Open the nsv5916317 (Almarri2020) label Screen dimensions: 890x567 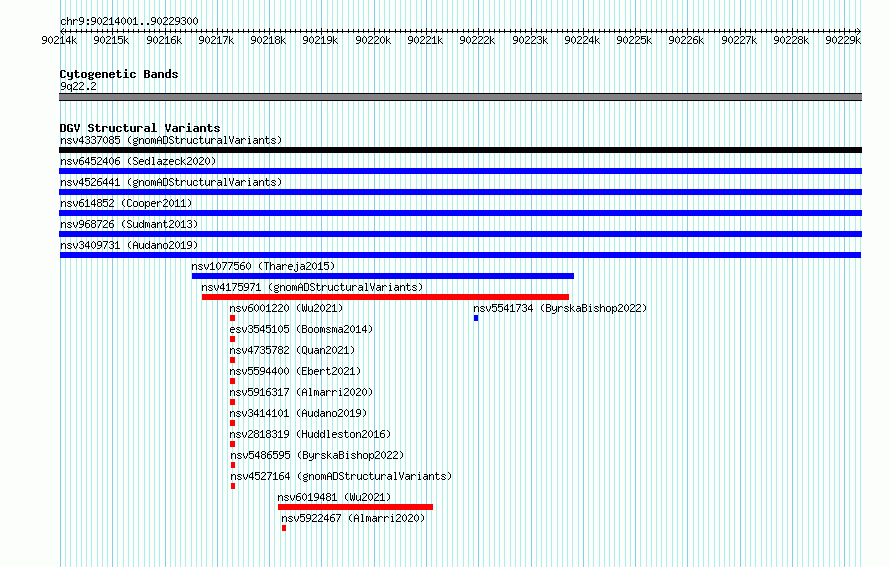tap(301, 392)
